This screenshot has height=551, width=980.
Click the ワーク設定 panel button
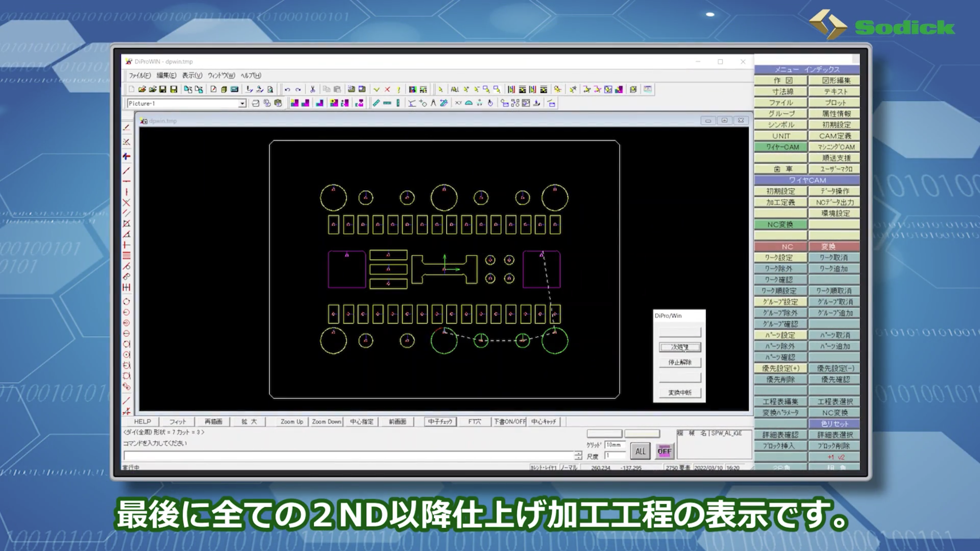pos(781,258)
